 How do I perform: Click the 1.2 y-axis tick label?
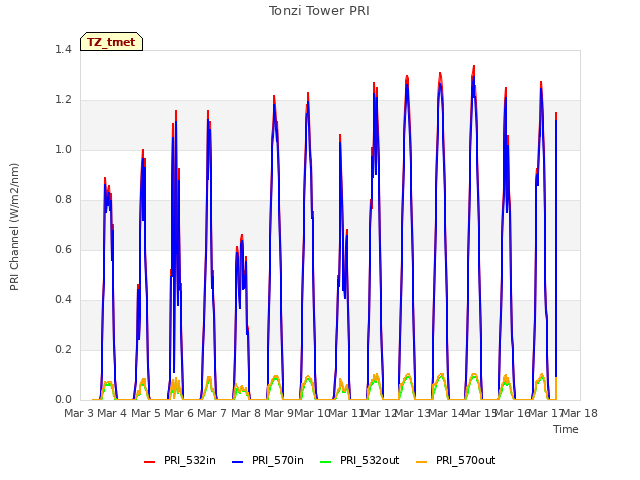(63, 100)
